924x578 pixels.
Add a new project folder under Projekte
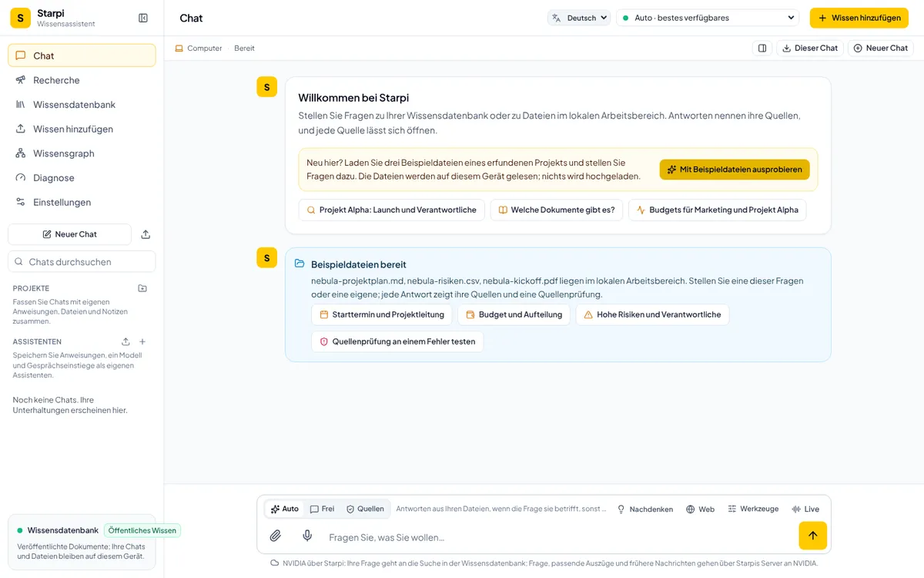click(142, 288)
